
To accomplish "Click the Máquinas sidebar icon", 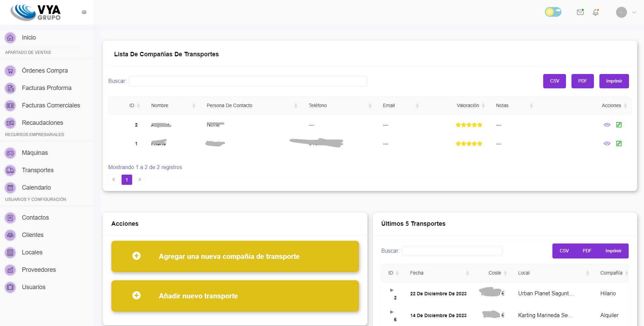I will click(10, 153).
